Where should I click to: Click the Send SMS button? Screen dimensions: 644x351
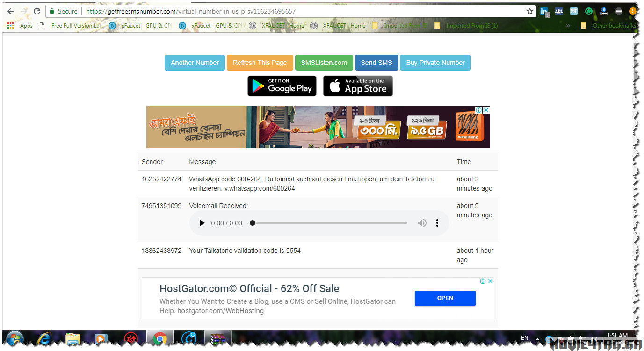pyautogui.click(x=376, y=63)
